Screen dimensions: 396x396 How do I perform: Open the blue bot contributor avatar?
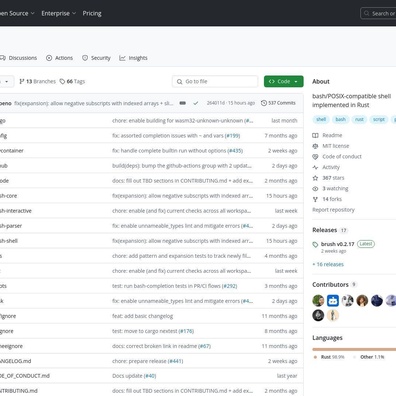(x=333, y=301)
